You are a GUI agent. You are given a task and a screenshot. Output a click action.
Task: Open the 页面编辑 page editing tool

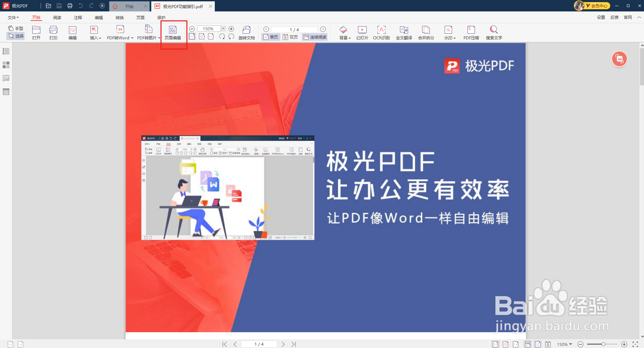(x=173, y=33)
